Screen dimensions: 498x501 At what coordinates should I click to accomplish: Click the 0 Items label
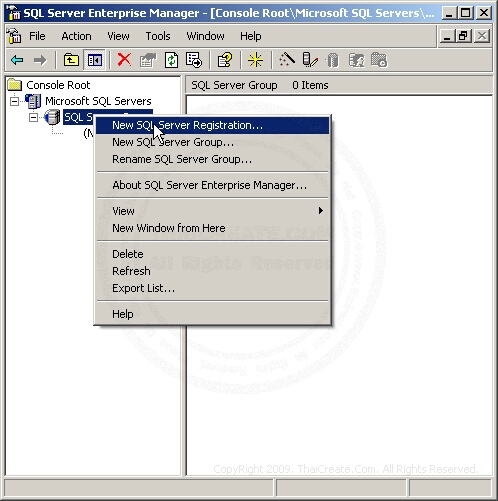click(310, 85)
